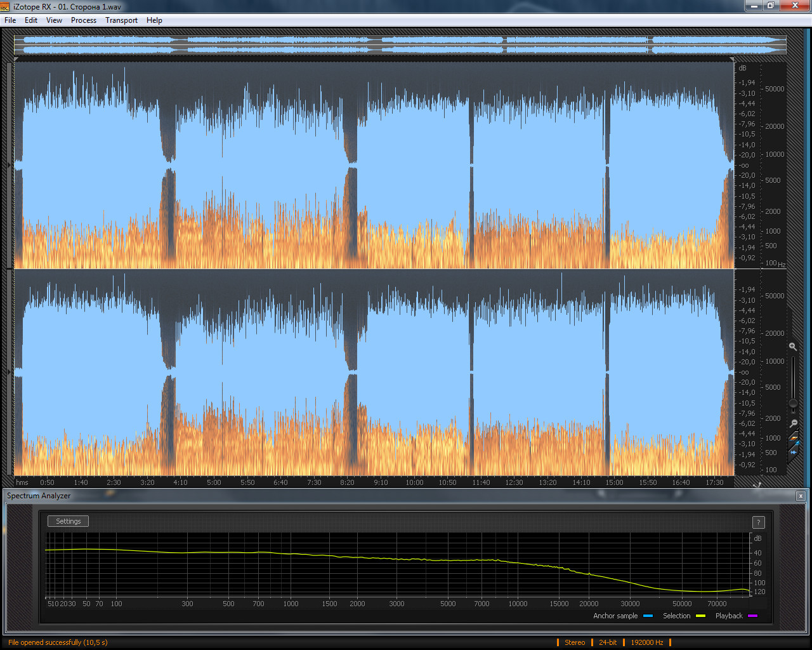812x650 pixels.
Task: Toggle the upper channel arrow selector
Action: (9, 165)
